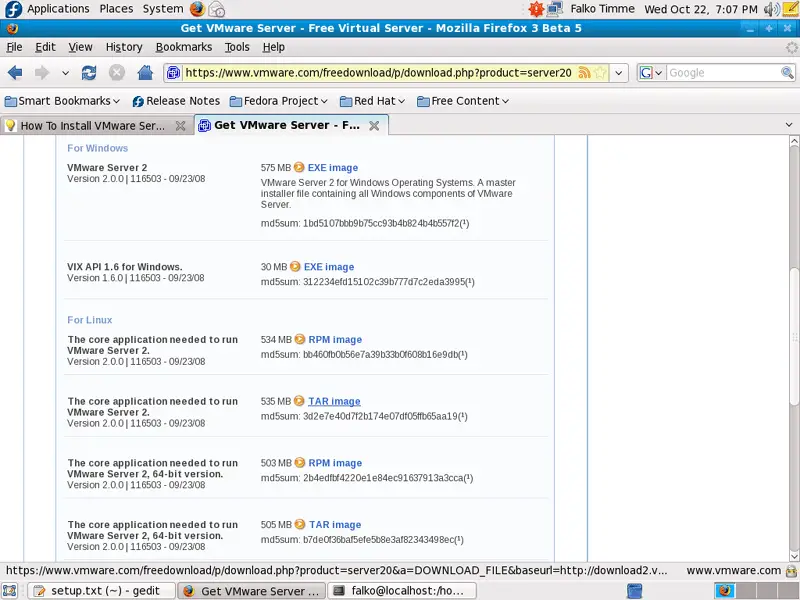Image resolution: width=800 pixels, height=600 pixels.
Task: Download the 30 MB VIX API EXE image
Action: click(x=329, y=267)
